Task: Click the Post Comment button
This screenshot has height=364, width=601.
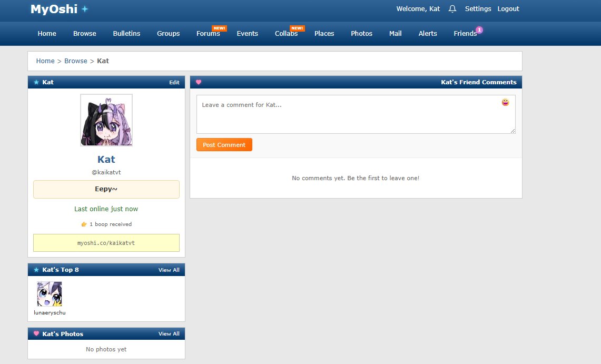Action: click(x=224, y=145)
